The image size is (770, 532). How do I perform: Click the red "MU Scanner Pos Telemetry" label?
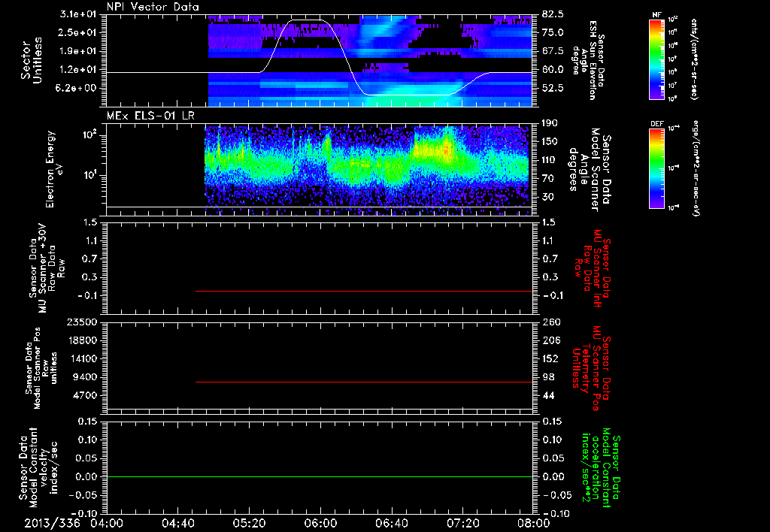[x=593, y=368]
